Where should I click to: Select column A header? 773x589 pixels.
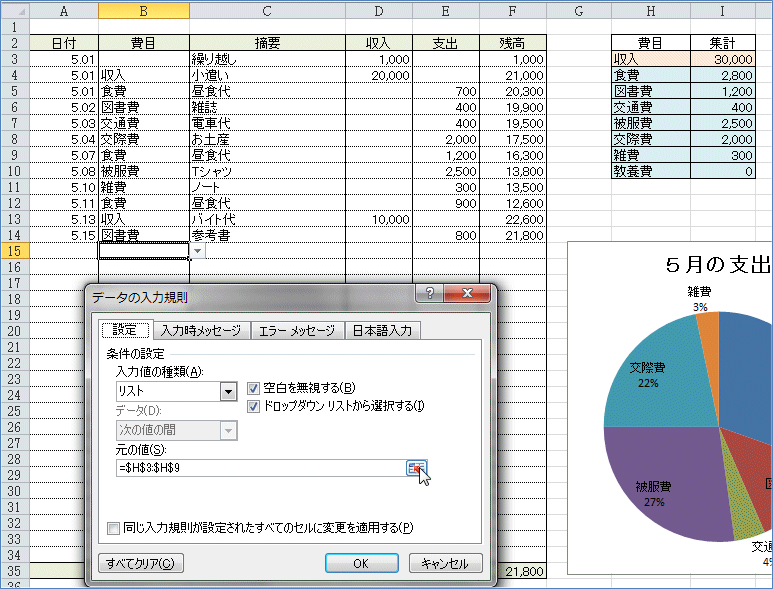coord(64,11)
